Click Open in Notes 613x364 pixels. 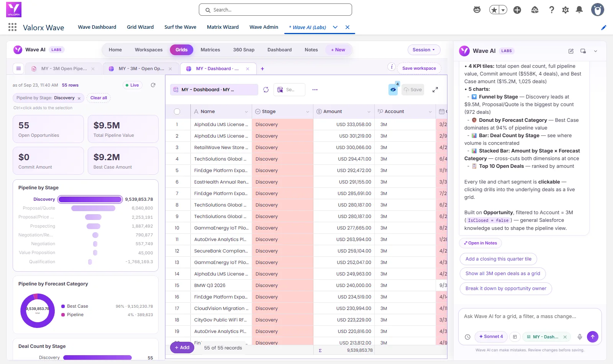coord(480,243)
